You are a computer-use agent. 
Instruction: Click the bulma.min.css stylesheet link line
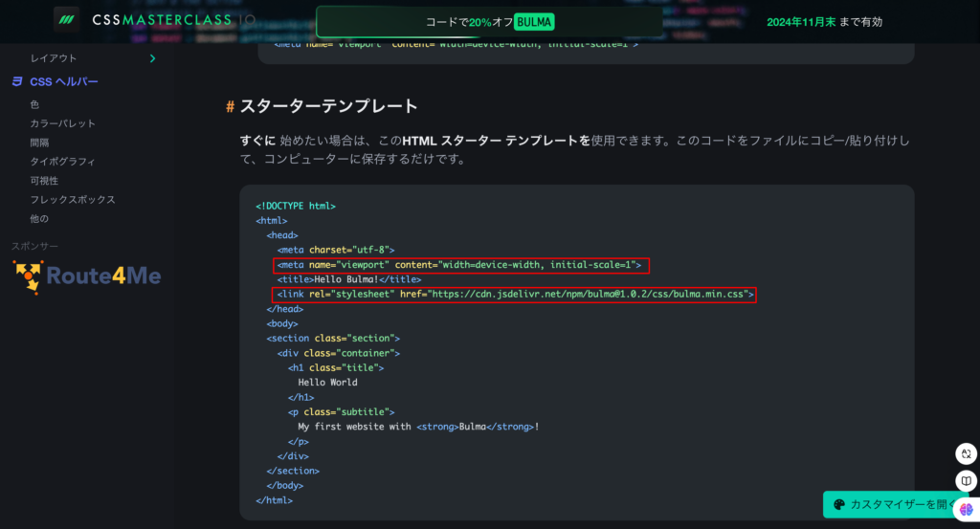516,295
